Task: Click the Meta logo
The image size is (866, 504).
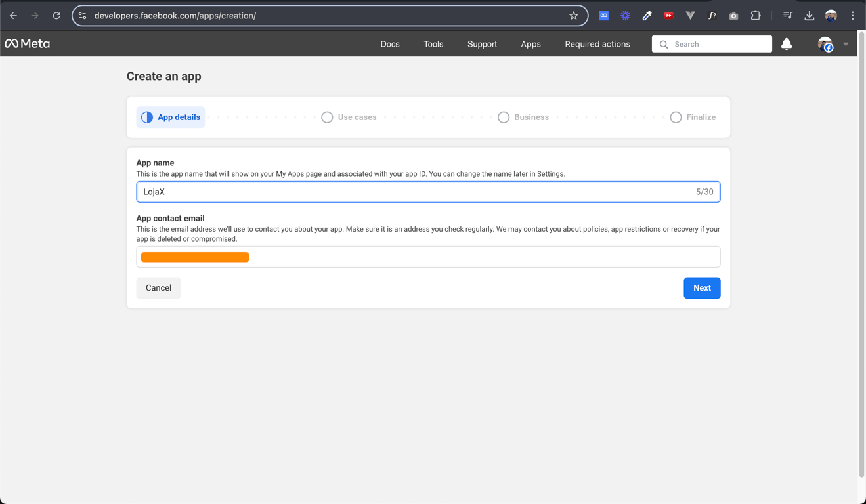Action: [x=28, y=43]
